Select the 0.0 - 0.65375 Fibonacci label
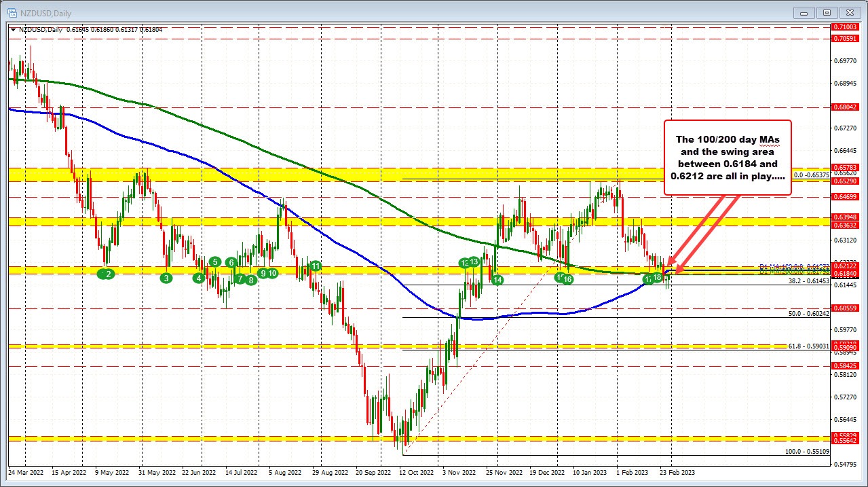 [x=812, y=175]
